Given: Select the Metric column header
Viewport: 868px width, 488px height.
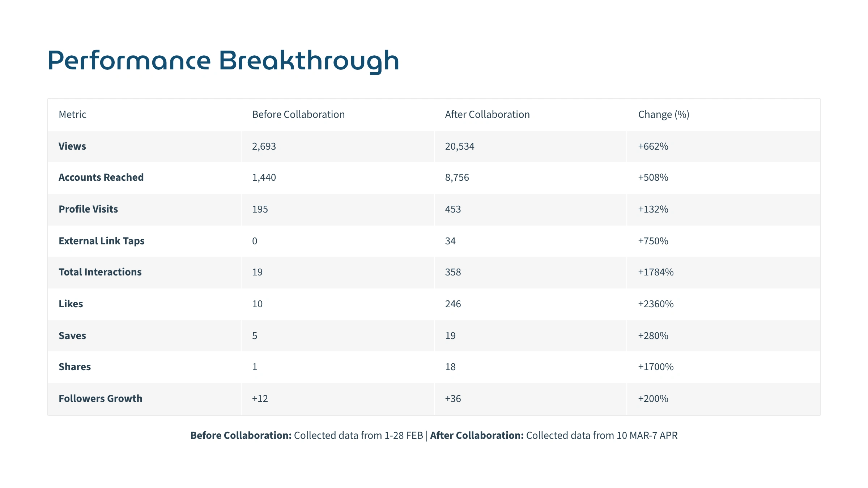Looking at the screenshot, I should pos(72,115).
